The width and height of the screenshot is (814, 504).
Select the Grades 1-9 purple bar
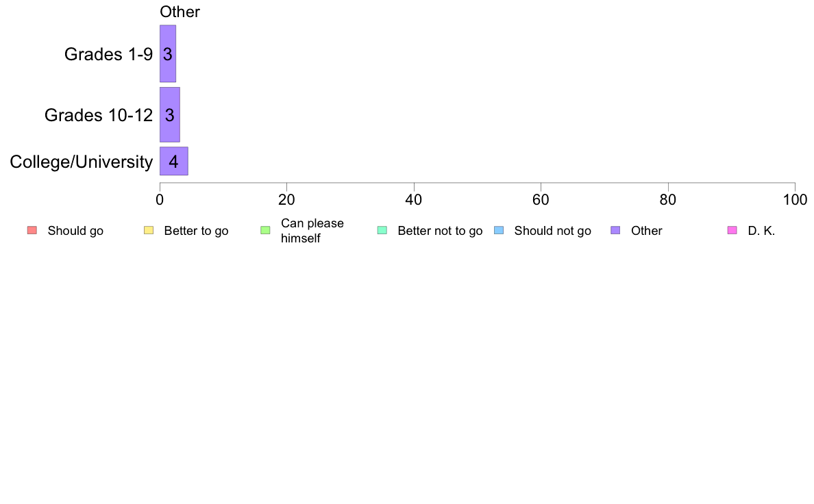pyautogui.click(x=168, y=53)
